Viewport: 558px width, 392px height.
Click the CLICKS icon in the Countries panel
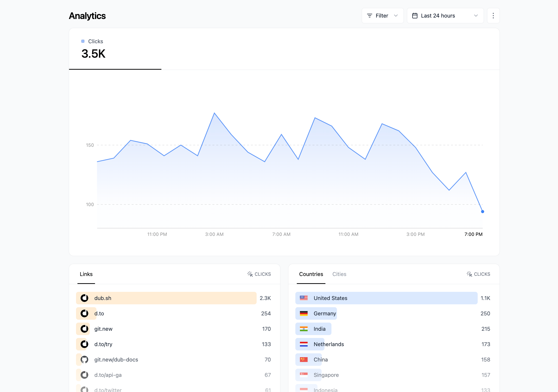click(x=469, y=274)
